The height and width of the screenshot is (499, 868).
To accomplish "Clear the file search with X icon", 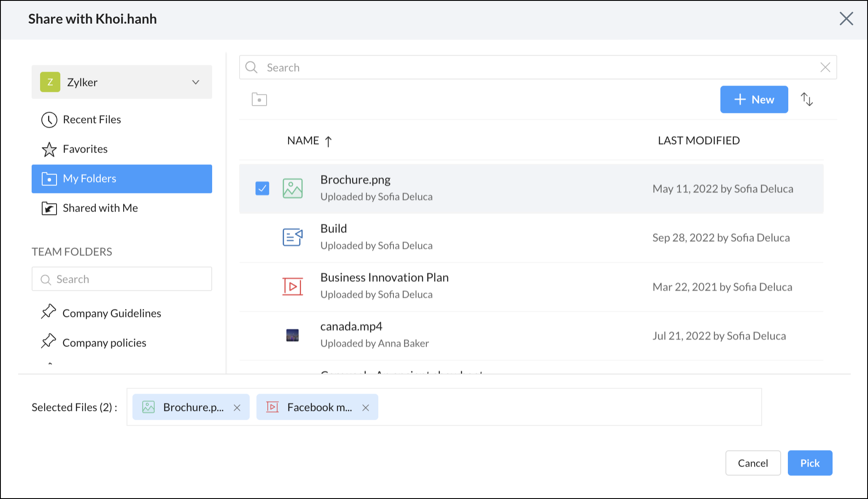I will point(825,67).
